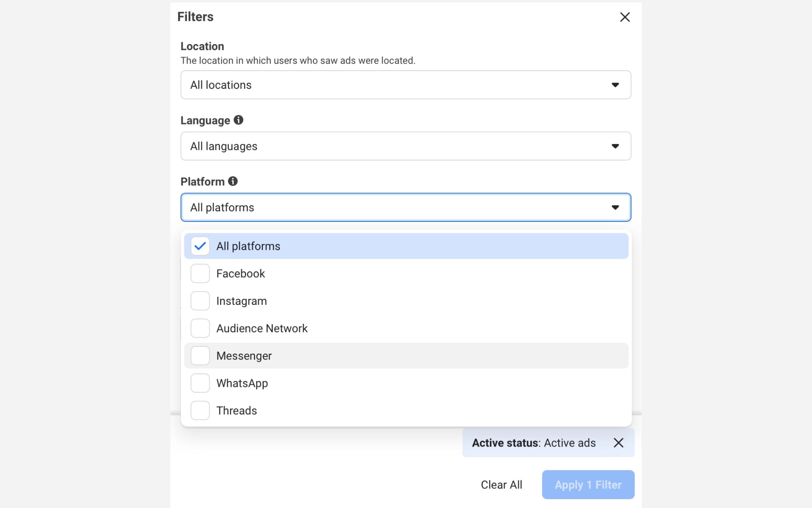Image resolution: width=812 pixels, height=508 pixels.
Task: Expand the All languages dropdown
Action: tap(405, 146)
